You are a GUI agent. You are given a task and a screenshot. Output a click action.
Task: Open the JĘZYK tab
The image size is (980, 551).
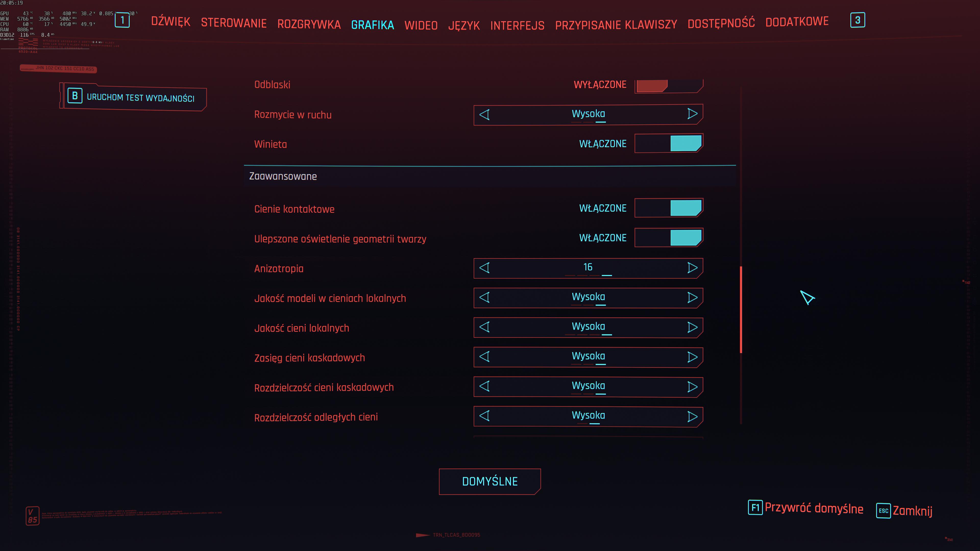(x=464, y=26)
